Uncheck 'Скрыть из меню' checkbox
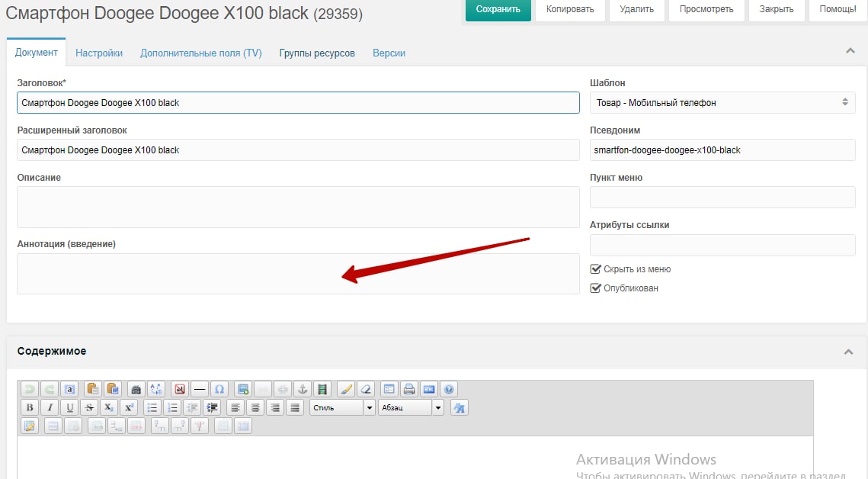The image size is (868, 479). tap(596, 269)
